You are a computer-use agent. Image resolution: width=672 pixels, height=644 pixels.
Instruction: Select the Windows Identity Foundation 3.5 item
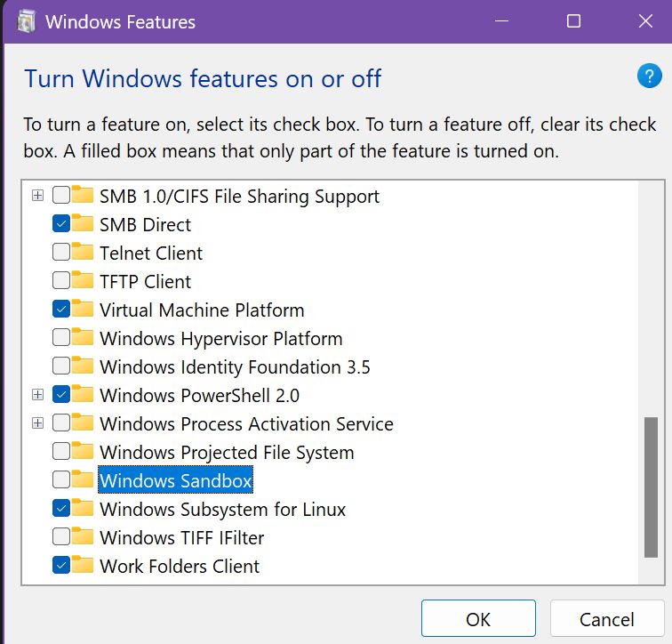coord(235,367)
